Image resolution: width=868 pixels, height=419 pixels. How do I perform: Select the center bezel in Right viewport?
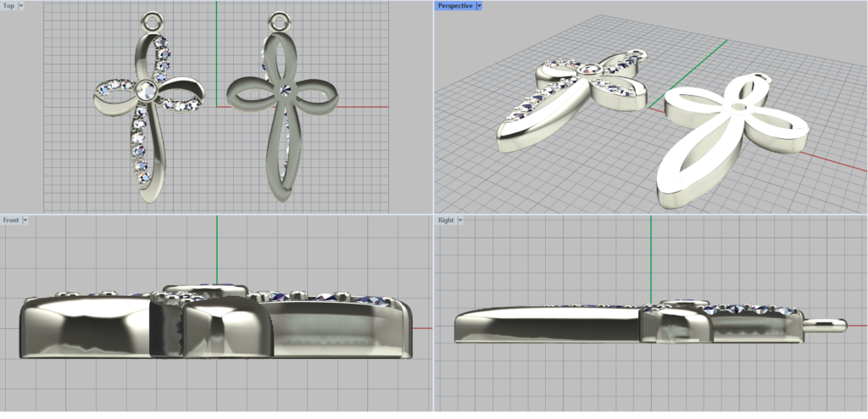pyautogui.click(x=676, y=322)
